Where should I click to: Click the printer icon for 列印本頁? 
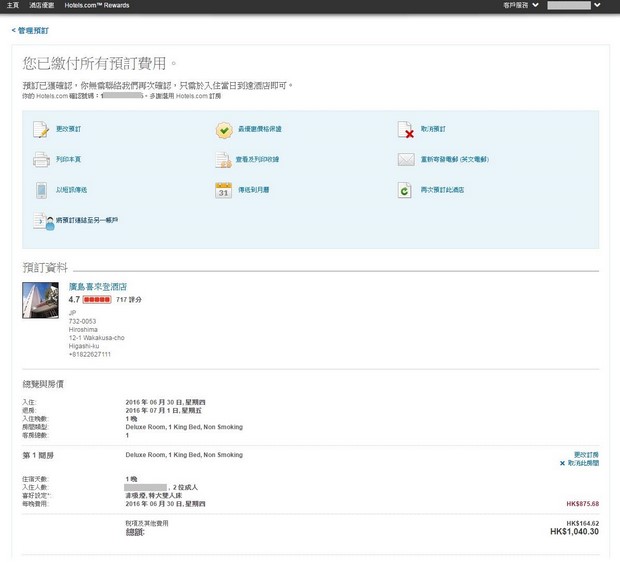click(41, 160)
